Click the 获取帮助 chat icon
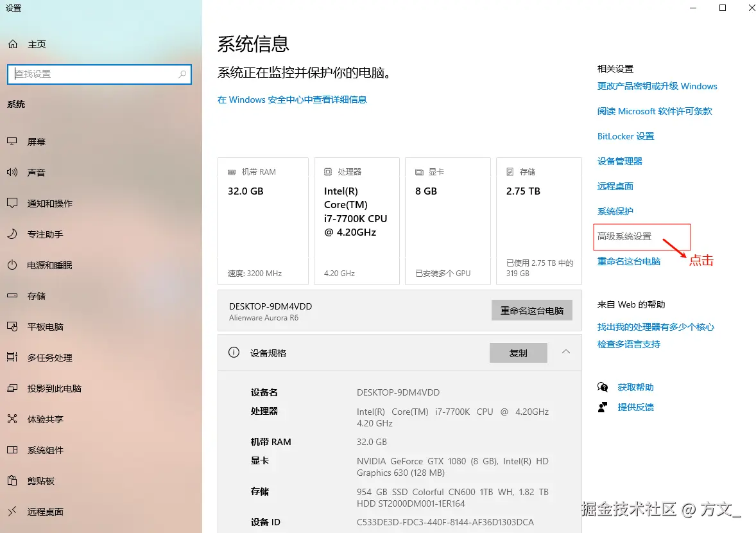The height and width of the screenshot is (533, 756). [603, 387]
